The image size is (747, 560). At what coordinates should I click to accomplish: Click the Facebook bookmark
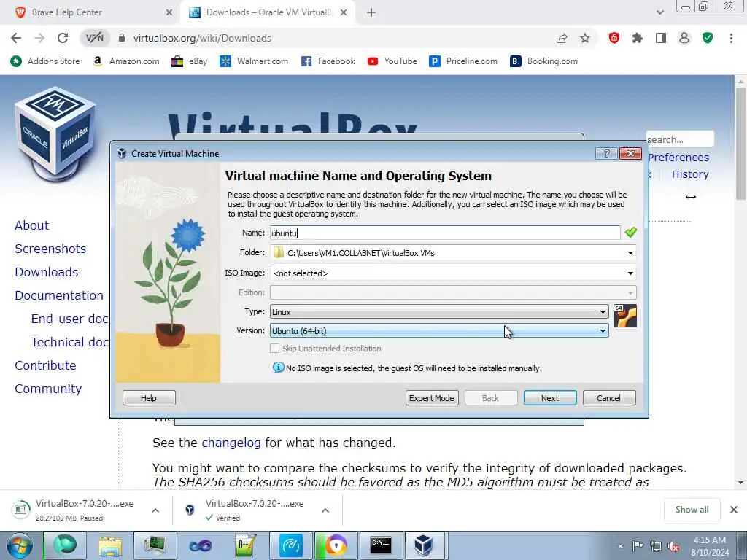tap(328, 61)
